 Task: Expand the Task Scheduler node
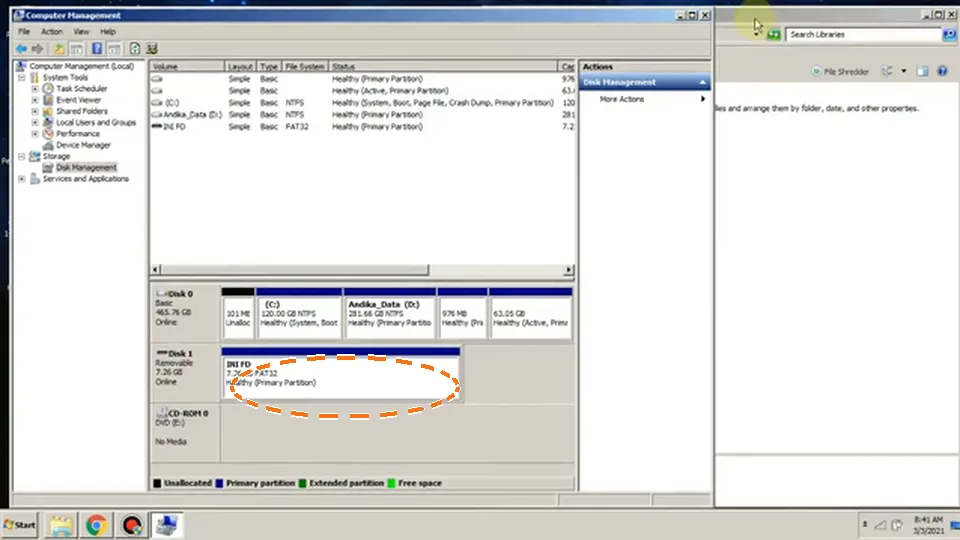click(35, 89)
